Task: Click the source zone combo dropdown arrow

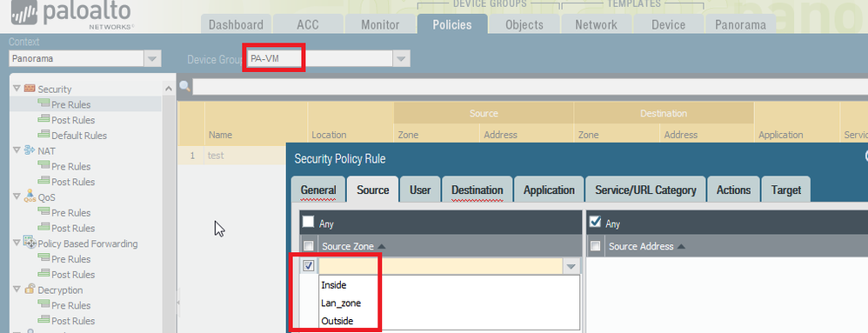Action: coord(571,267)
